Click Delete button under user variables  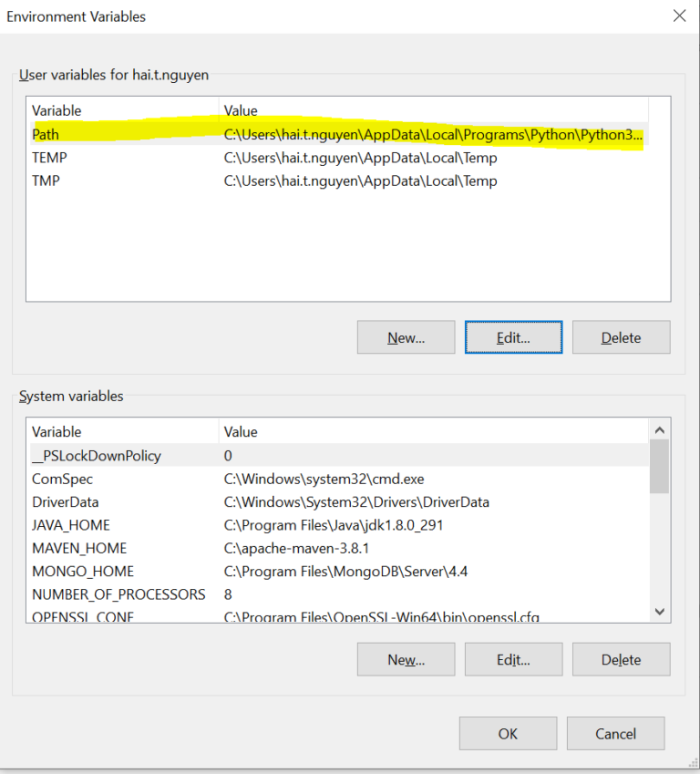[x=621, y=337]
